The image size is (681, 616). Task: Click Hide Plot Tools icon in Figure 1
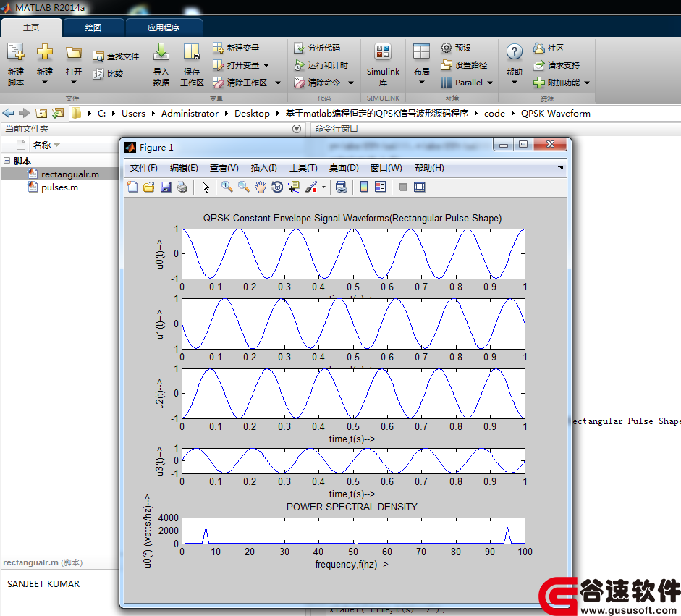(x=403, y=187)
